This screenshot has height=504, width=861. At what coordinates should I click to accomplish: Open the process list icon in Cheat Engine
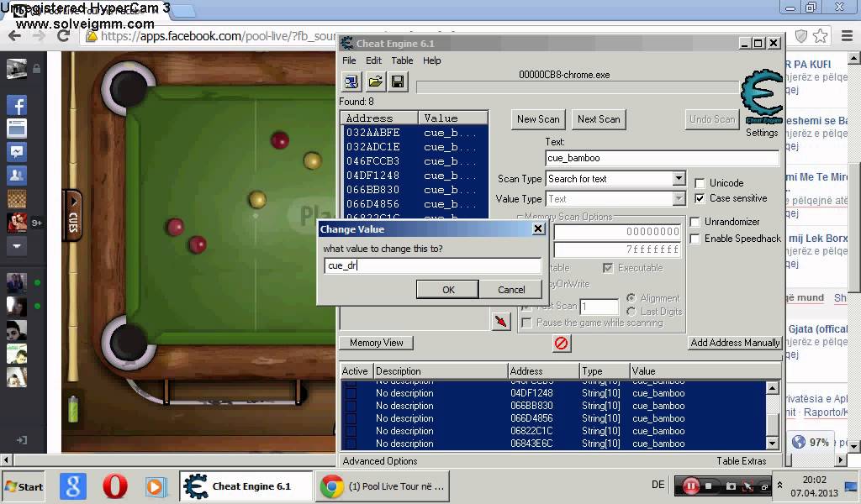point(351,82)
